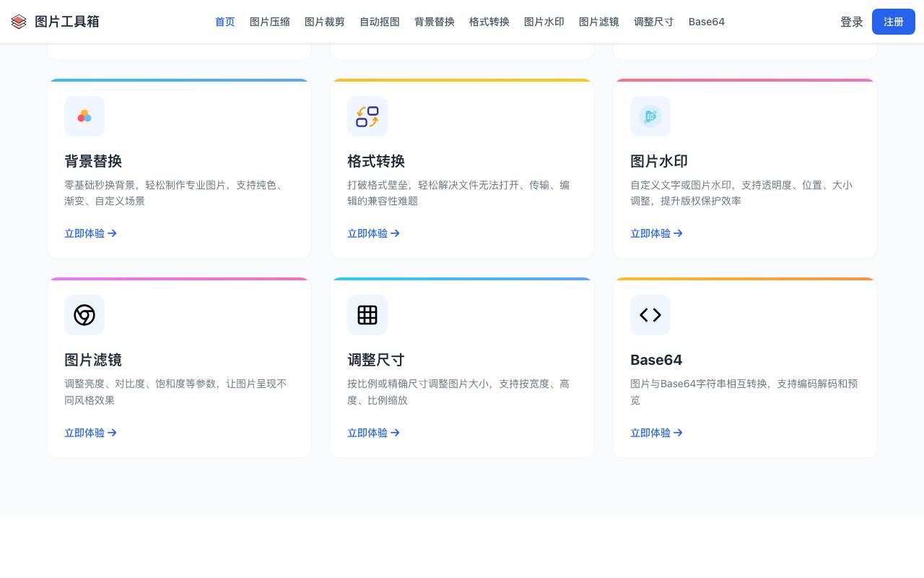
Task: Open Base64 from the top navigation
Action: (x=707, y=22)
